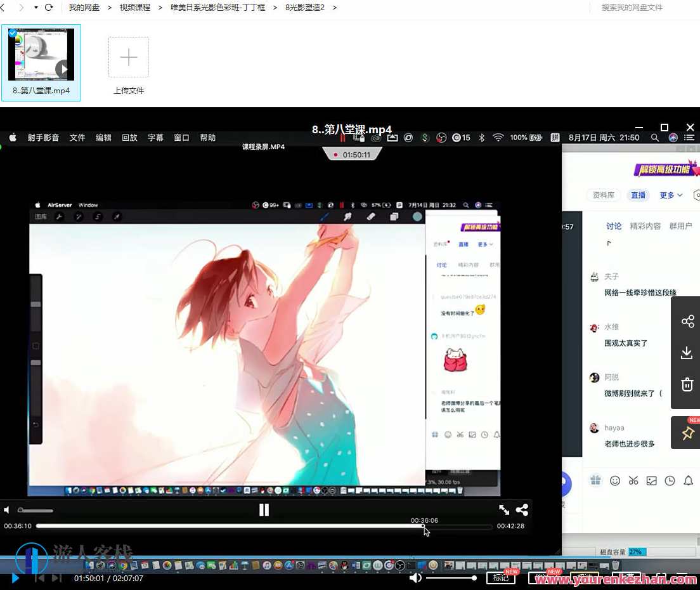Switch to the 精彩内容 tab
Viewport: 700px width, 590px height.
point(645,226)
